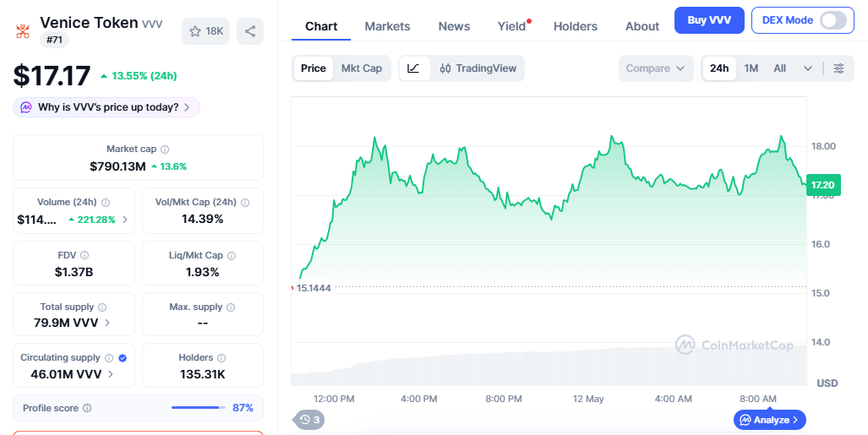The width and height of the screenshot is (868, 435).
Task: Open the Yield tab
Action: pos(512,26)
